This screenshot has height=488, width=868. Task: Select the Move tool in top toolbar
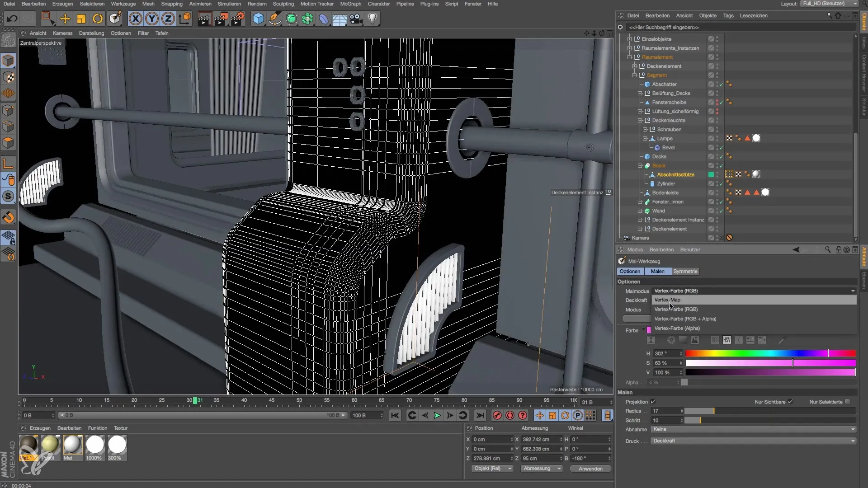65,19
